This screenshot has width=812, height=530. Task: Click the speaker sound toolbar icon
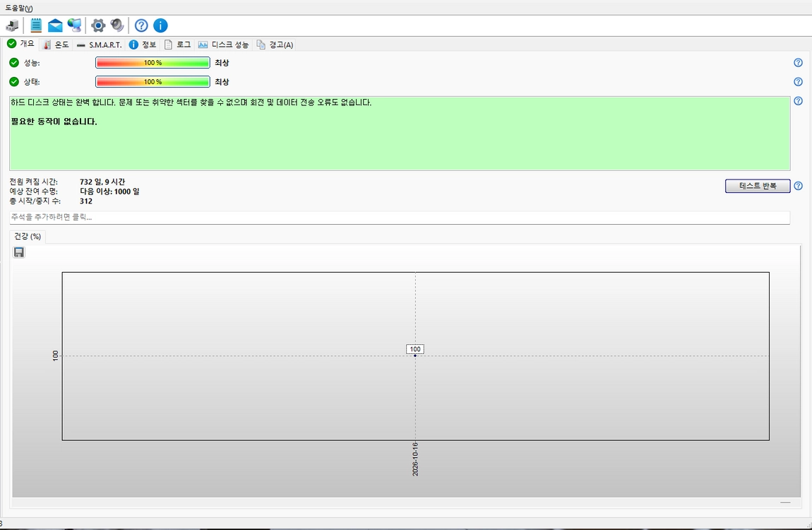(117, 25)
